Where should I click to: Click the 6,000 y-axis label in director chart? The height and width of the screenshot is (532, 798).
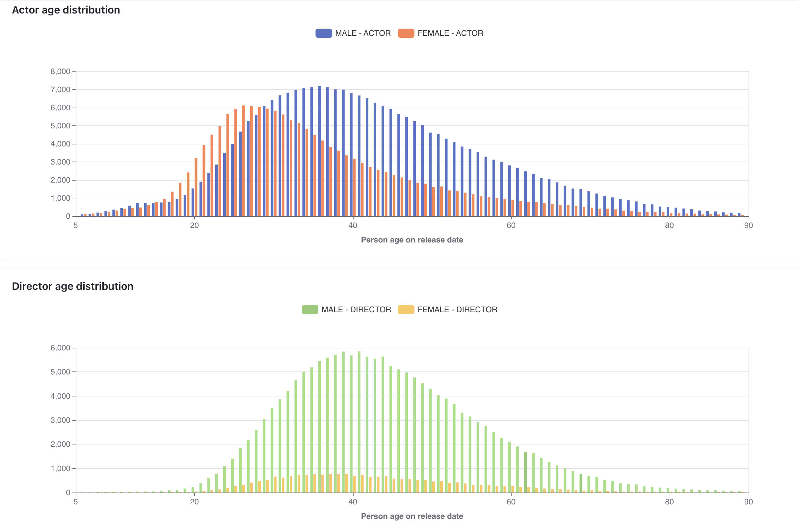click(x=61, y=348)
